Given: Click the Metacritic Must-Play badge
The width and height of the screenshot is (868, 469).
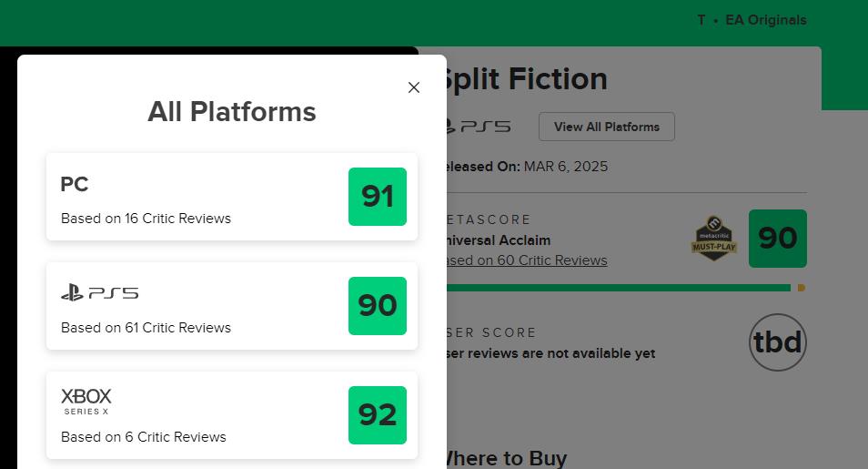Looking at the screenshot, I should coord(714,239).
